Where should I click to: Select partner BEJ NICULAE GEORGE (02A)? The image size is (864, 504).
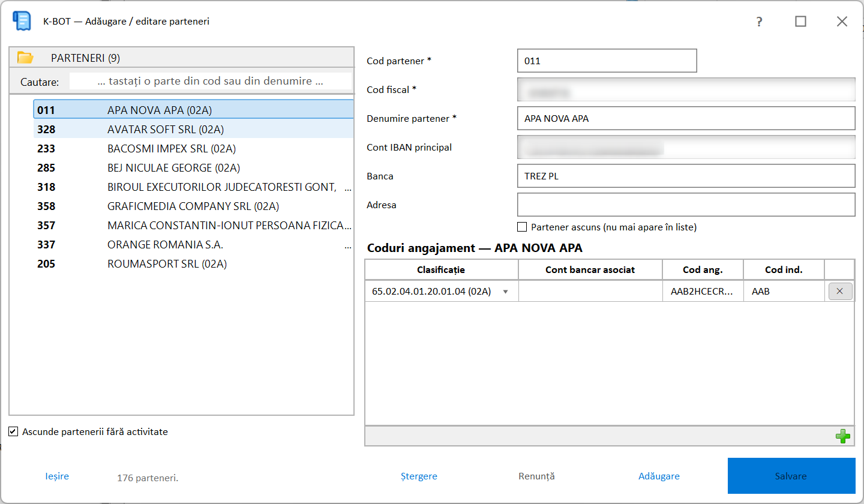pos(193,167)
